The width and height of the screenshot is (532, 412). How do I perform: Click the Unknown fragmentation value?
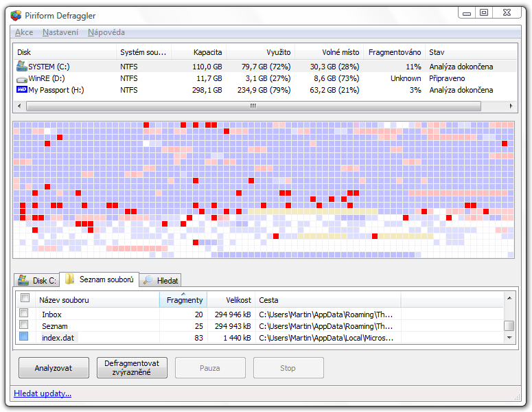point(406,78)
